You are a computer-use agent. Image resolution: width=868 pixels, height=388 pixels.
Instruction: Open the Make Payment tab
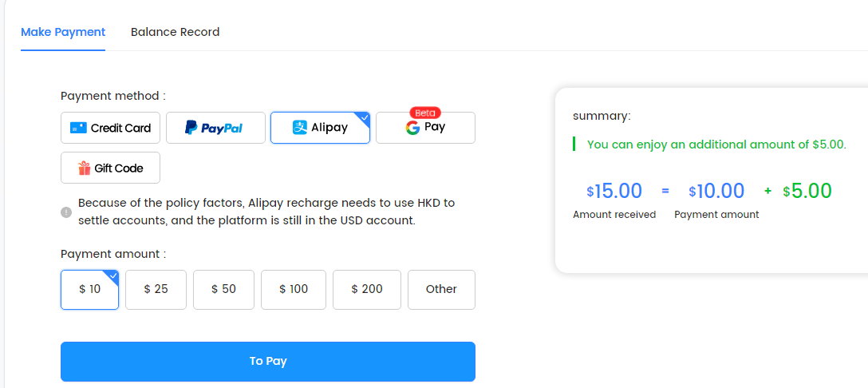pyautogui.click(x=63, y=32)
